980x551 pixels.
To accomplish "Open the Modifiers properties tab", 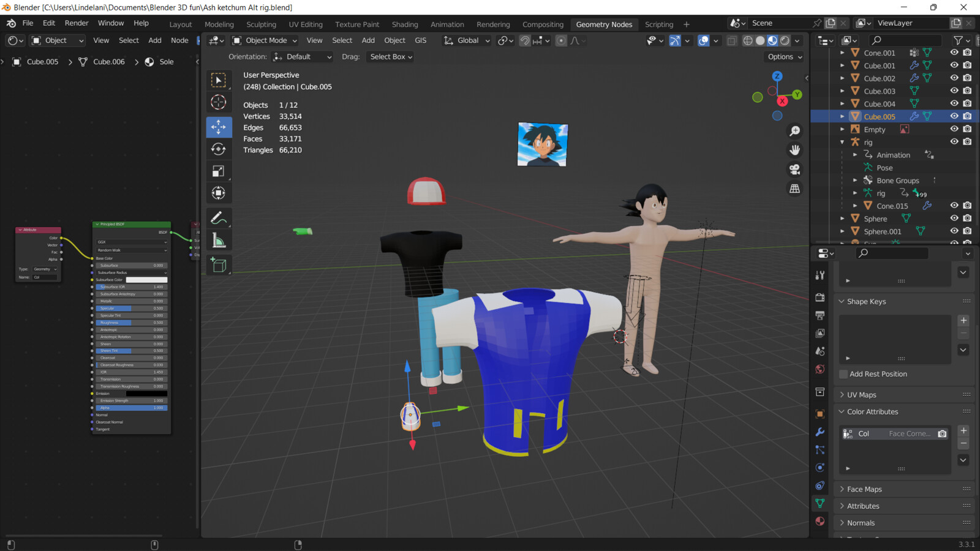I will pos(820,432).
